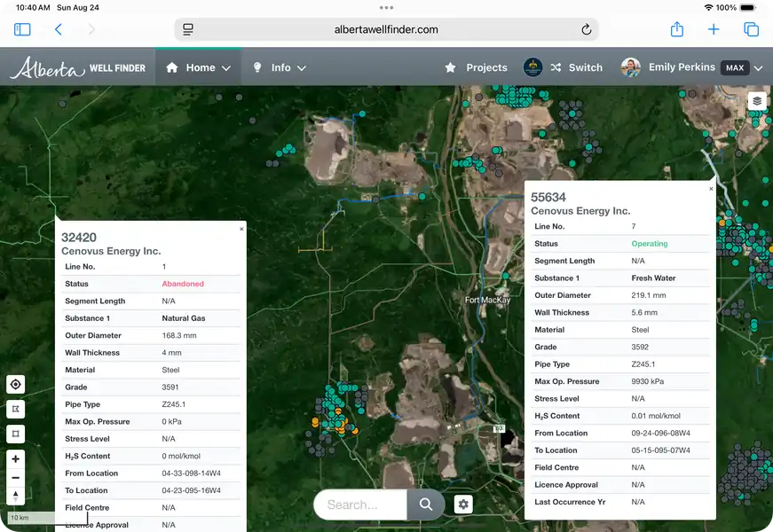Click the Projects star icon

(x=450, y=67)
